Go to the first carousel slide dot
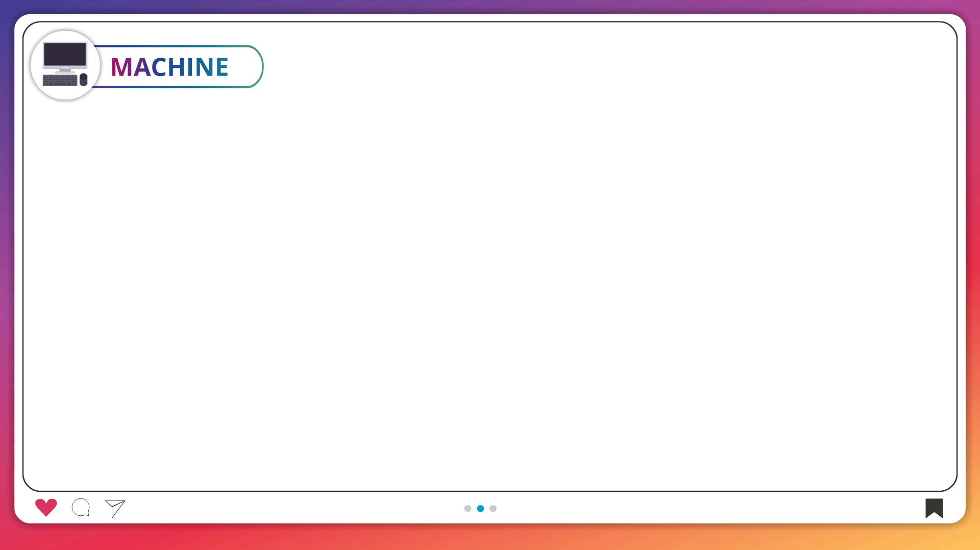The width and height of the screenshot is (980, 550). pos(468,509)
